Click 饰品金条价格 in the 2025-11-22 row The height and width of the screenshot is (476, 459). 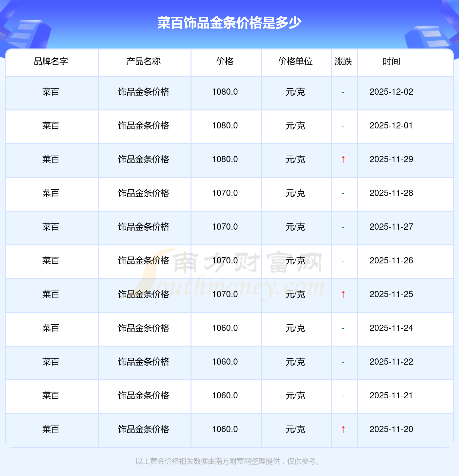(144, 362)
